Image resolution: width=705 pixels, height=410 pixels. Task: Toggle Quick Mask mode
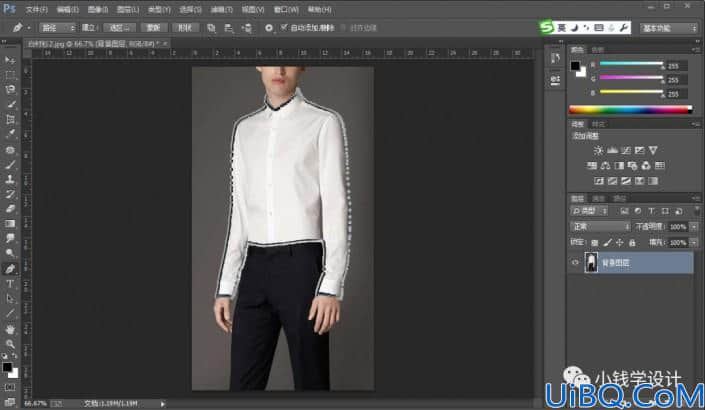click(10, 387)
